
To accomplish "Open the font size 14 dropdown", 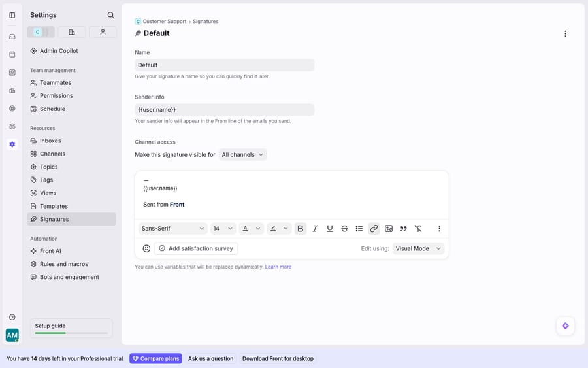I will 223,229.
